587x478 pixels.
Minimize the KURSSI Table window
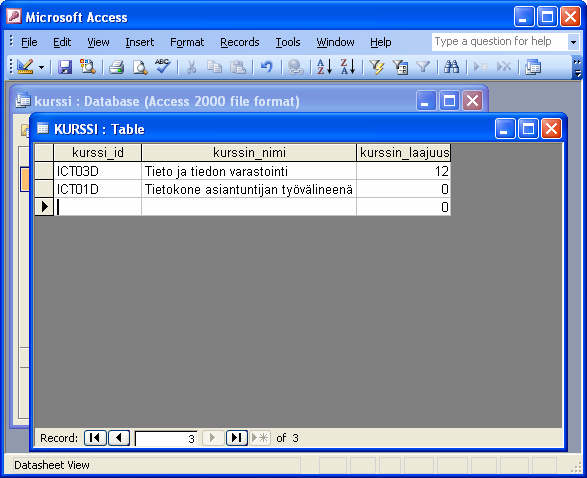505,129
